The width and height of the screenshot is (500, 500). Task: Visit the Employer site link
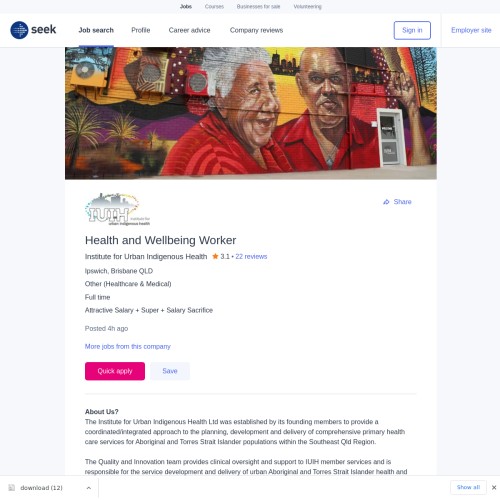tap(471, 30)
